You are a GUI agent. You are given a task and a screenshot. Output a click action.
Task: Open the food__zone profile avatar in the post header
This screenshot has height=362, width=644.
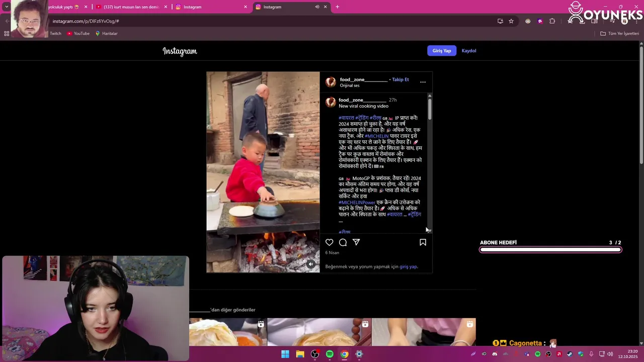(x=331, y=82)
